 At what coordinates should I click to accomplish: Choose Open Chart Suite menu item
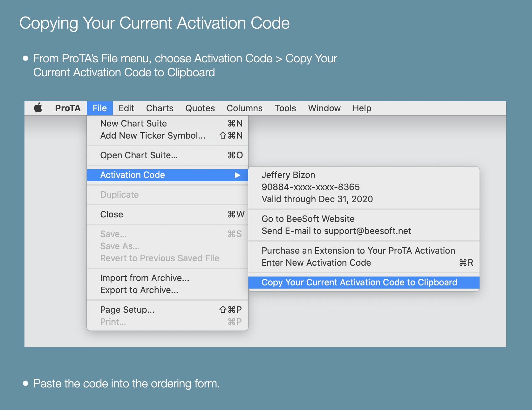[x=139, y=155]
